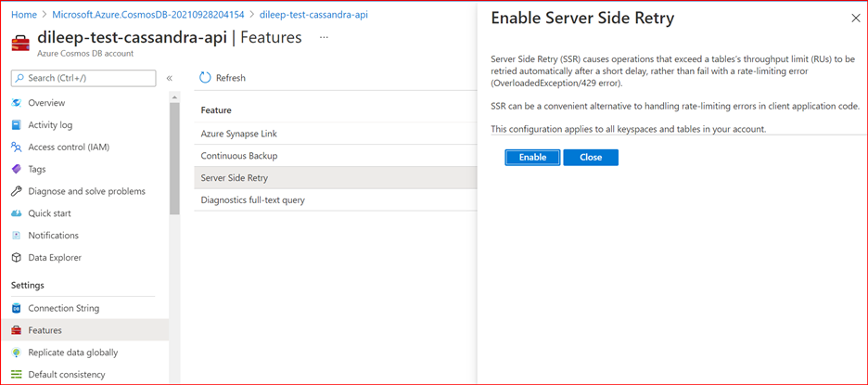Click the purple Tags icon

coord(17,170)
